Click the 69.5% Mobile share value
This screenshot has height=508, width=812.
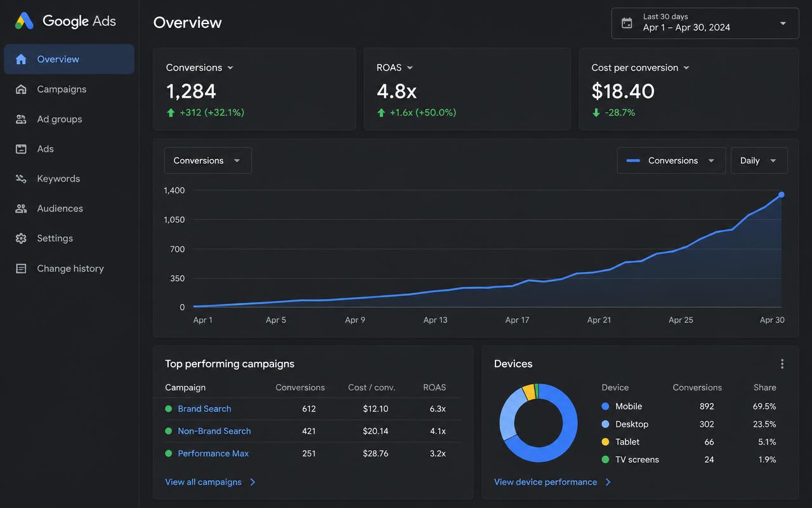(x=764, y=406)
